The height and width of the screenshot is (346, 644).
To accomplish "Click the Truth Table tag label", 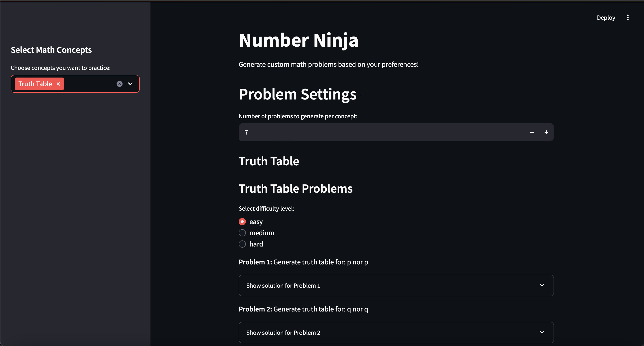I will (35, 84).
